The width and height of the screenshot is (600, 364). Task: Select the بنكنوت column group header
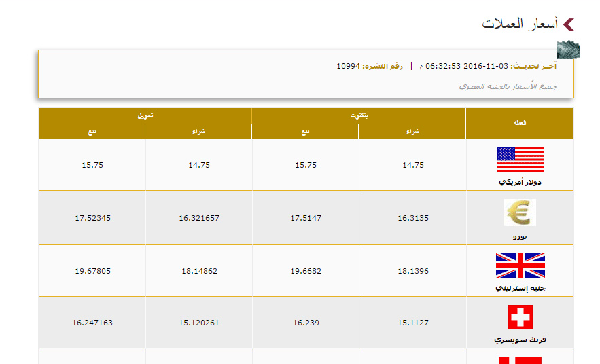coord(358,115)
